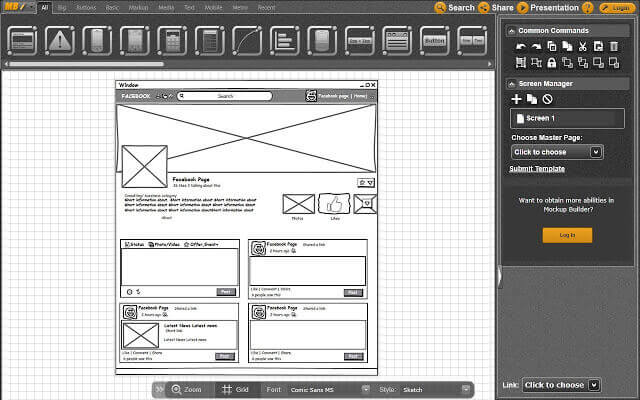Collapse the bottom toolbar with double arrow

pos(159,389)
